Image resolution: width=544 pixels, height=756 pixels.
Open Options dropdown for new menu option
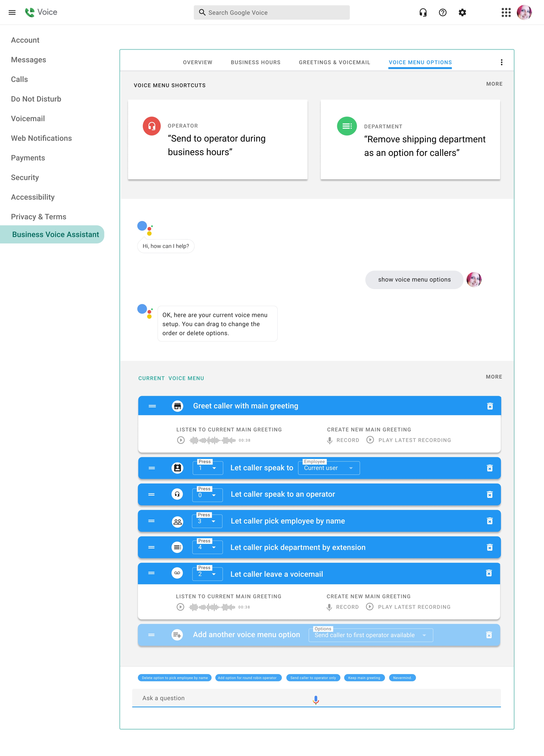coord(371,635)
